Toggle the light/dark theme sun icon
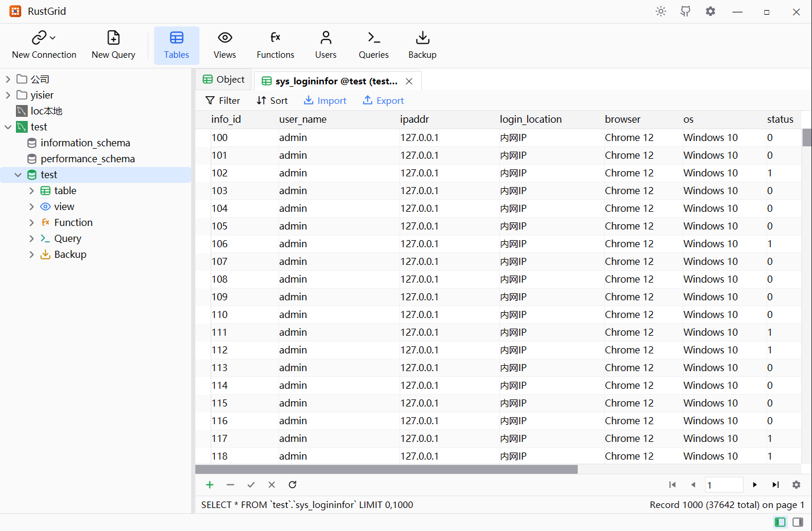The width and height of the screenshot is (812, 531). point(661,11)
